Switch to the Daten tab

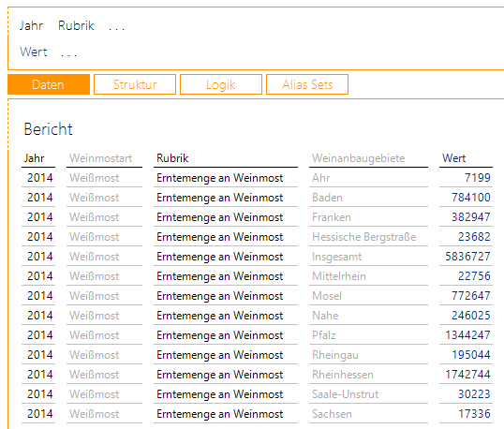click(x=49, y=84)
